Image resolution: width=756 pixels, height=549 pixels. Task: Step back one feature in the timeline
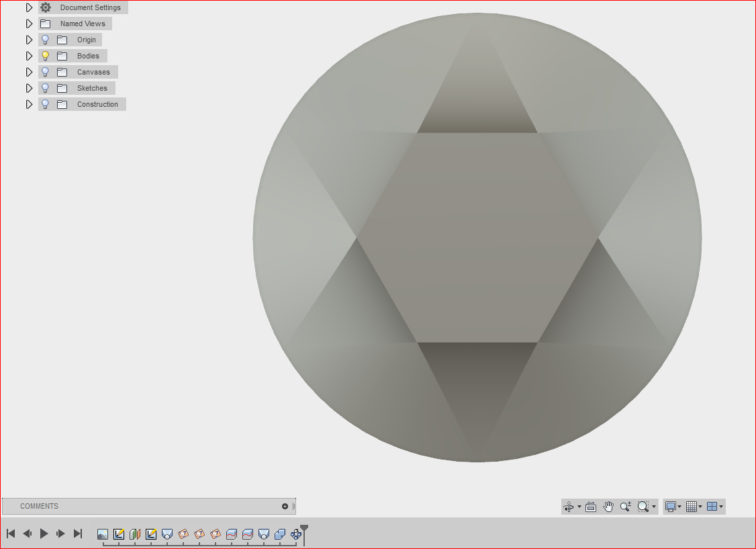(28, 534)
